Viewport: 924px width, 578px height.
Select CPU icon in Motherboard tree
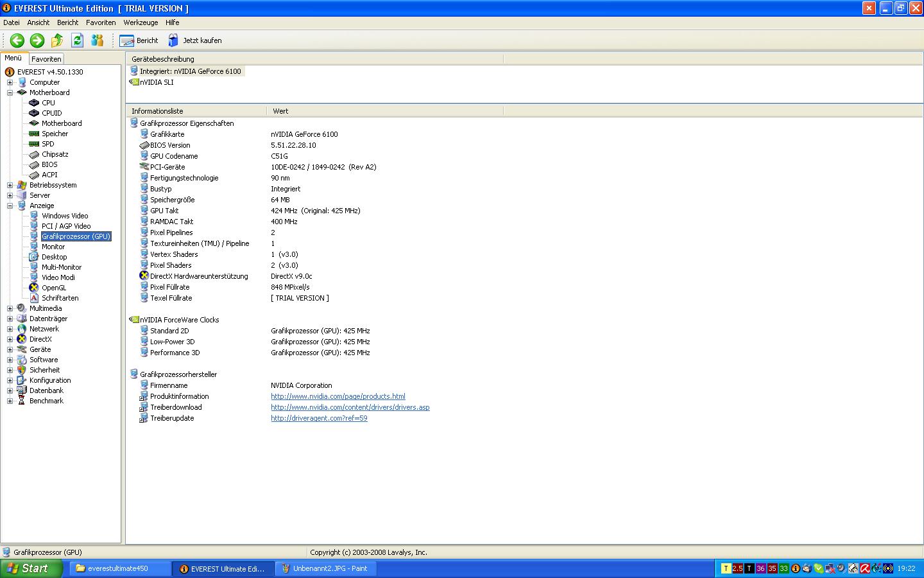[34, 103]
